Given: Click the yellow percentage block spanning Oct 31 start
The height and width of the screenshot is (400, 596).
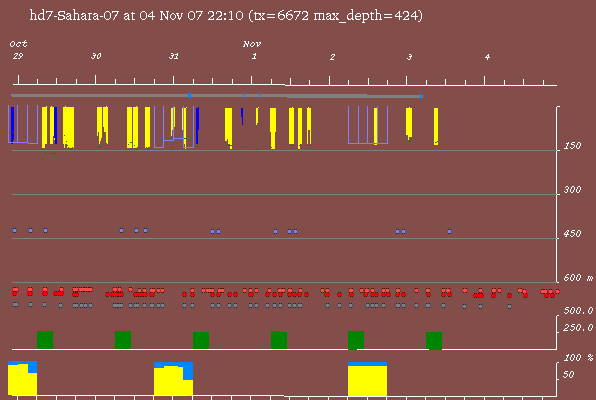Looking at the screenshot, I should click(x=173, y=382).
